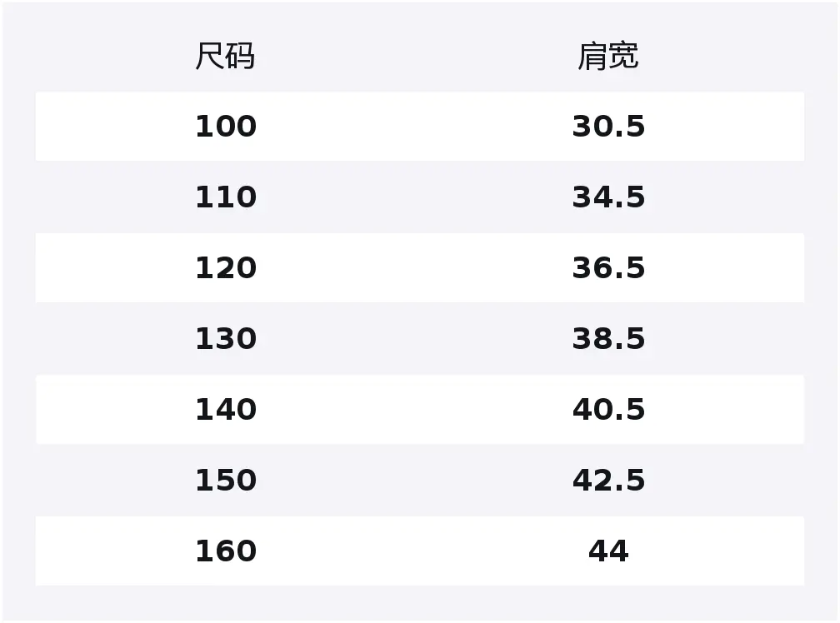The width and height of the screenshot is (840, 623).
Task: Click the 30.5 shoulder width value
Action: click(608, 127)
